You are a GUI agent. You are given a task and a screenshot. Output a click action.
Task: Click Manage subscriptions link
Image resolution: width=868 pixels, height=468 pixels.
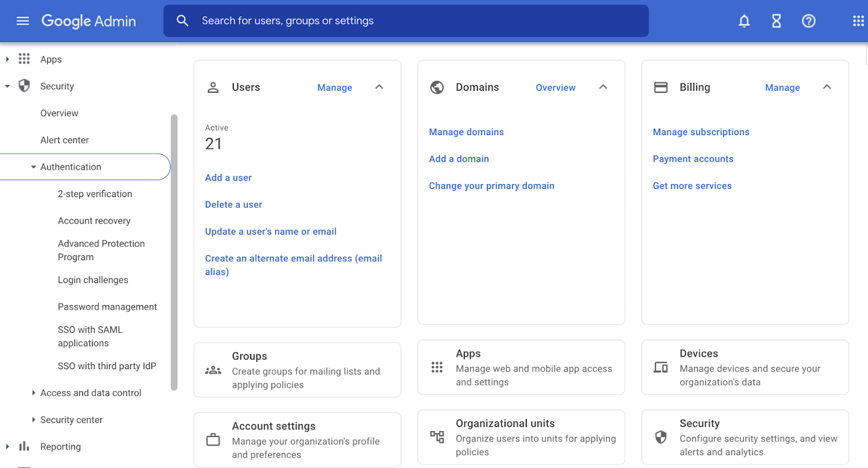[x=701, y=132]
